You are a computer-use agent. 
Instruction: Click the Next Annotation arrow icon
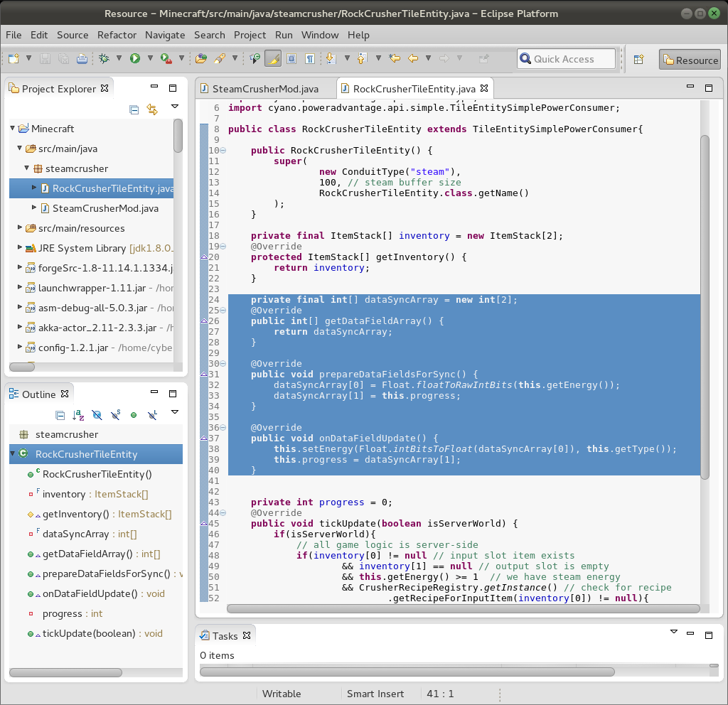(331, 58)
